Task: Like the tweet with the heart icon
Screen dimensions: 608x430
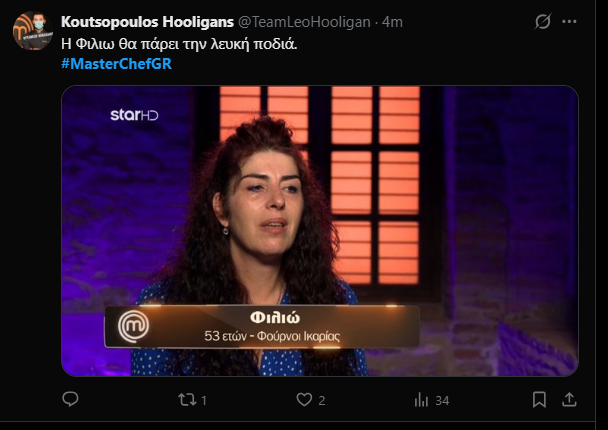Action: [304, 400]
